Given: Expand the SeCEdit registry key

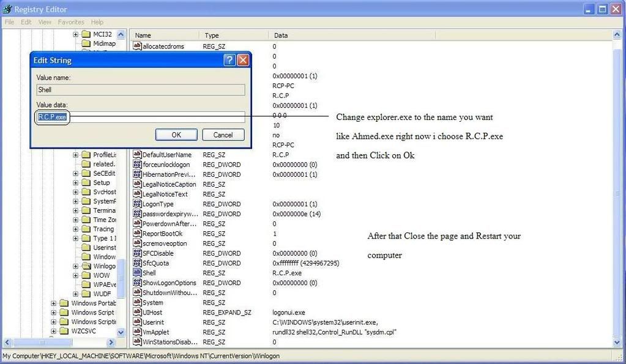Looking at the screenshot, I should coord(75,173).
